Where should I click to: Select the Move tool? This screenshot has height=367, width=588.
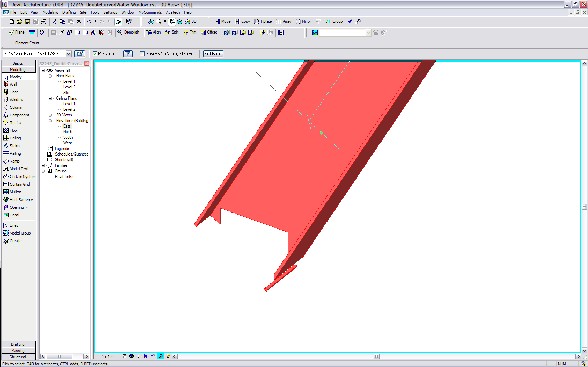pos(222,22)
